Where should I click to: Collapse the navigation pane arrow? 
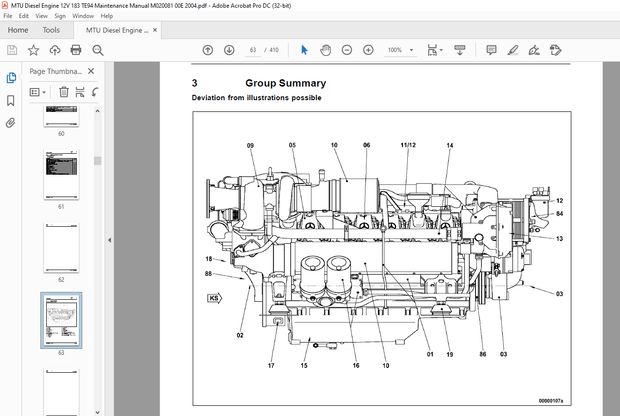pos(110,240)
